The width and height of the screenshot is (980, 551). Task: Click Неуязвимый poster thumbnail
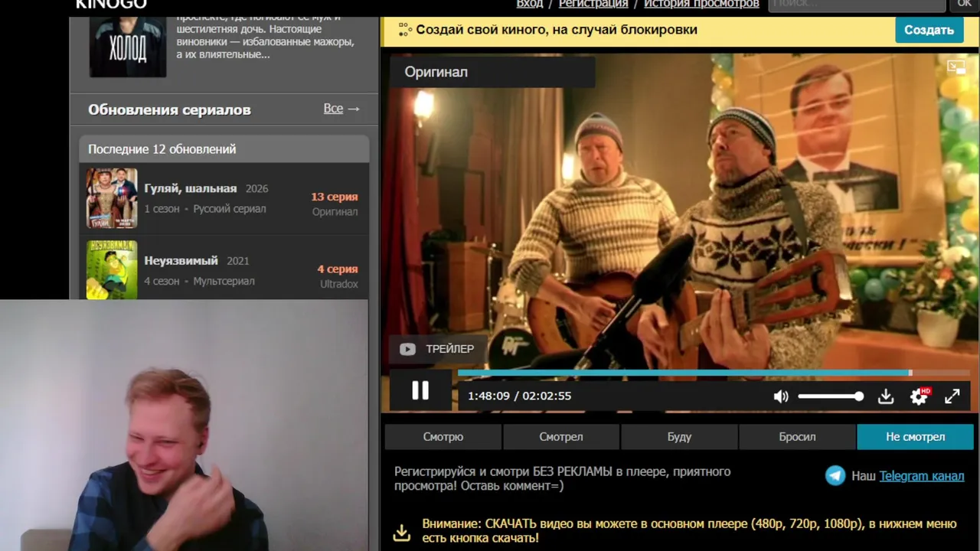(112, 269)
